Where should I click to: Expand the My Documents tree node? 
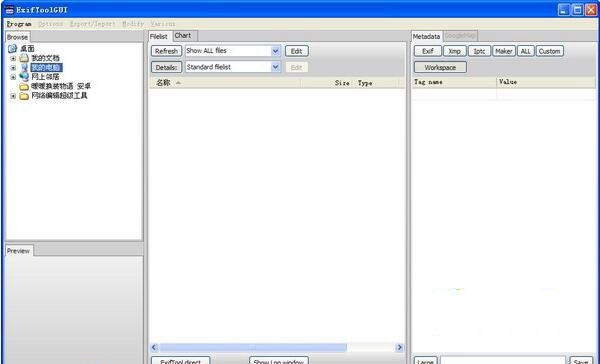tap(13, 59)
